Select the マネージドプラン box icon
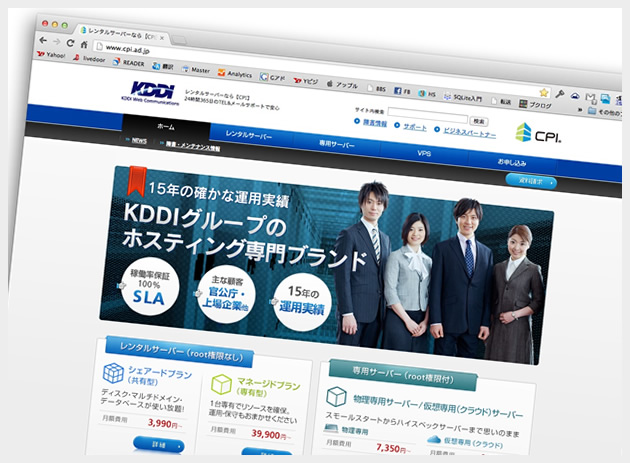 pos(223,387)
